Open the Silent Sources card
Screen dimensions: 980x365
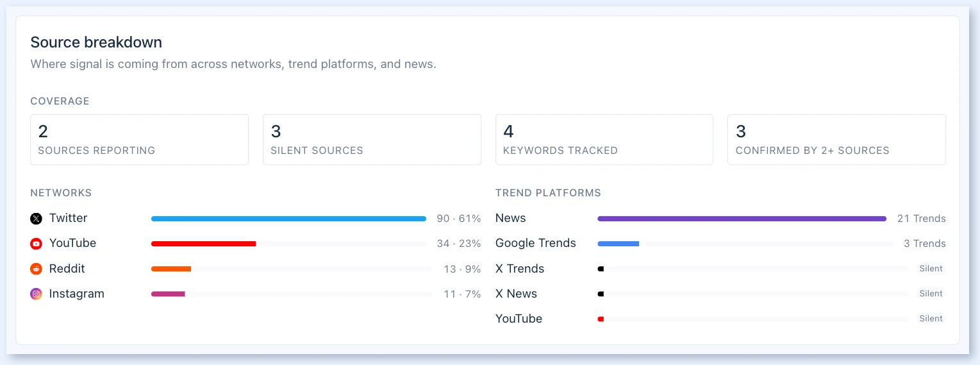point(372,140)
